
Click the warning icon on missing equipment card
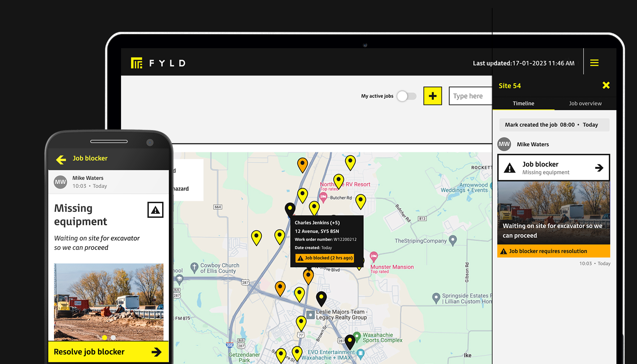154,209
